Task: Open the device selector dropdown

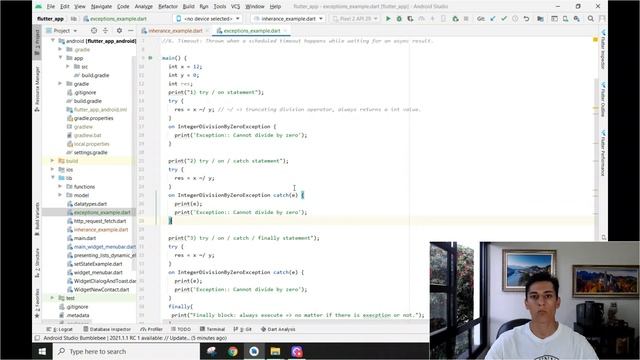Action: pos(208,19)
